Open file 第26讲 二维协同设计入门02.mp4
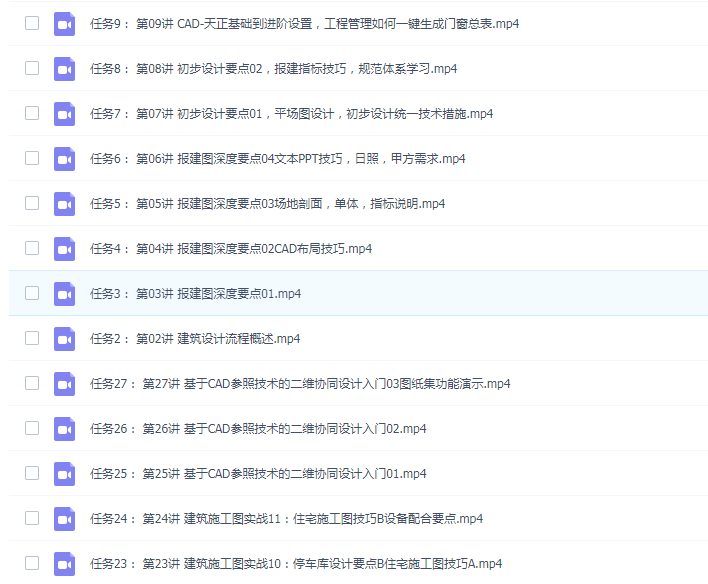The width and height of the screenshot is (708, 584). pyautogui.click(x=258, y=429)
